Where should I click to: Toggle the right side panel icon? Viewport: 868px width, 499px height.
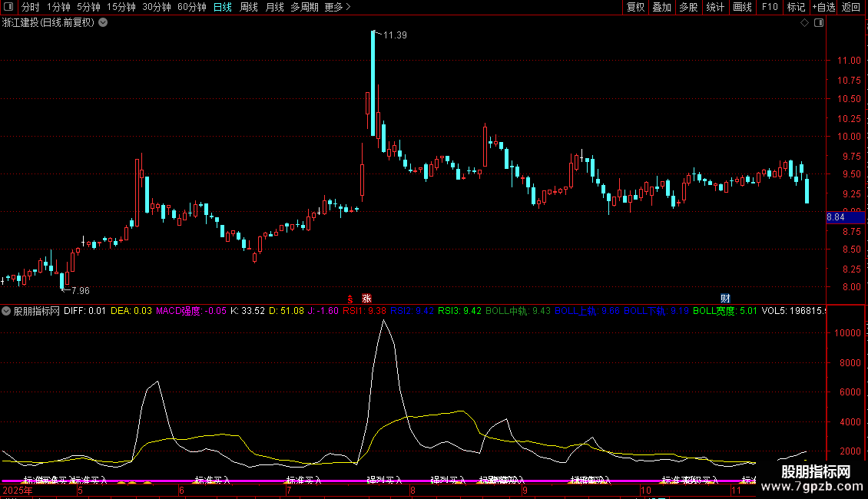(819, 23)
